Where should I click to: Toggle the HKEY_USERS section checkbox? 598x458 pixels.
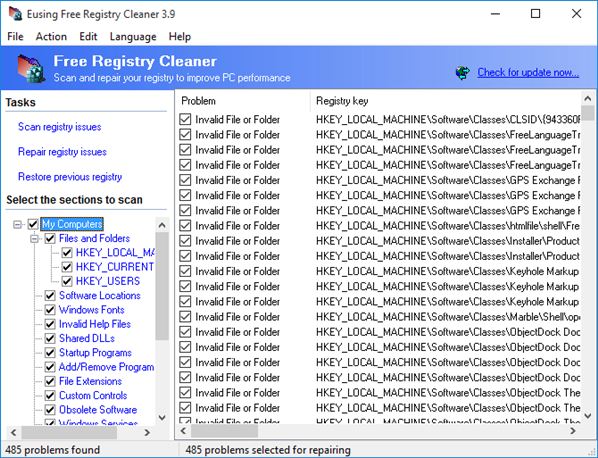click(67, 281)
